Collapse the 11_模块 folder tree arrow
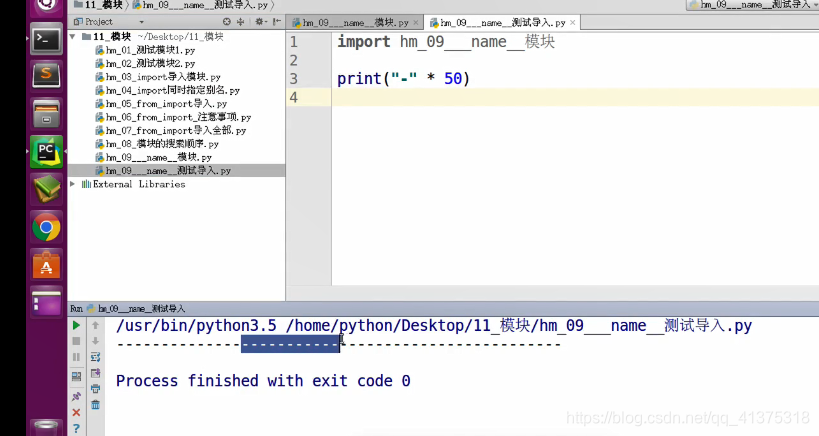Viewport: 819px width, 436px height. [73, 37]
